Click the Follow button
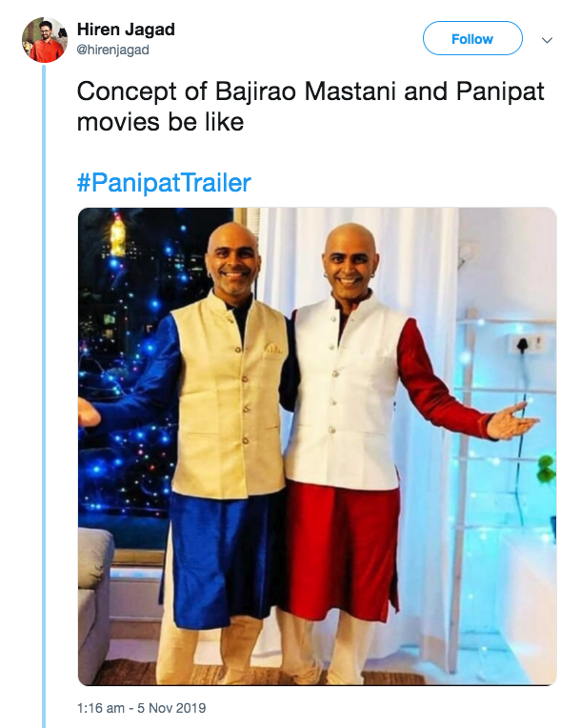Image resolution: width=580 pixels, height=728 pixels. (472, 39)
